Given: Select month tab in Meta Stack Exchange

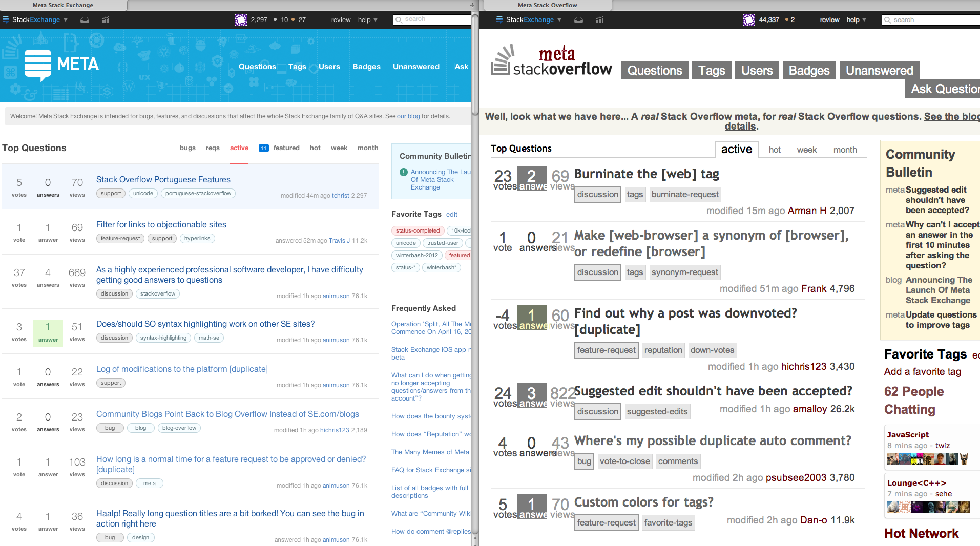Looking at the screenshot, I should [x=368, y=148].
